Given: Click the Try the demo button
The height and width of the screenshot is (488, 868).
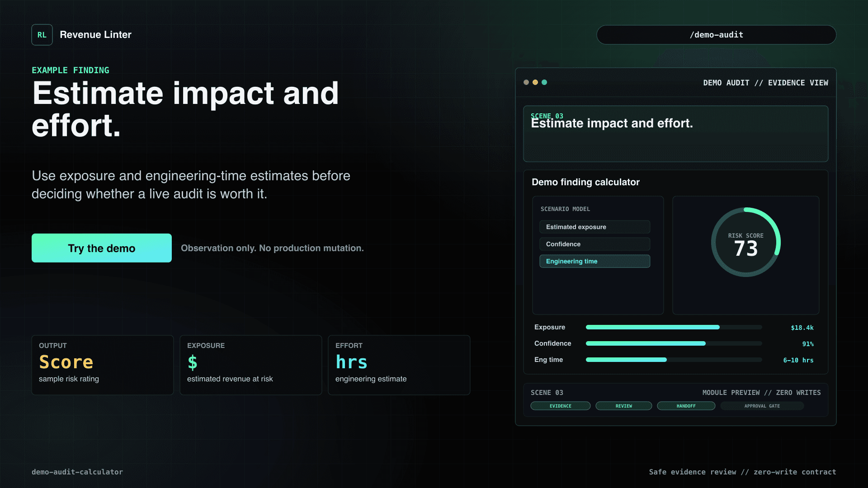Looking at the screenshot, I should click(x=102, y=248).
